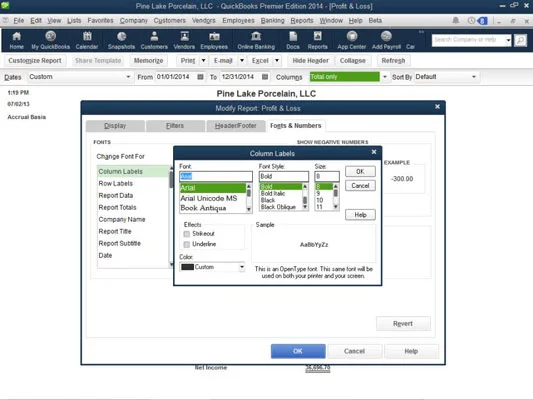The width and height of the screenshot is (533, 400).
Task: Open the Vendors toolbar icon
Action: point(184,40)
